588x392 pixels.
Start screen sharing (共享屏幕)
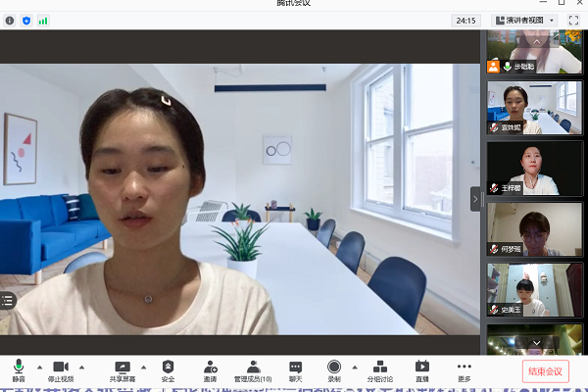(x=122, y=369)
